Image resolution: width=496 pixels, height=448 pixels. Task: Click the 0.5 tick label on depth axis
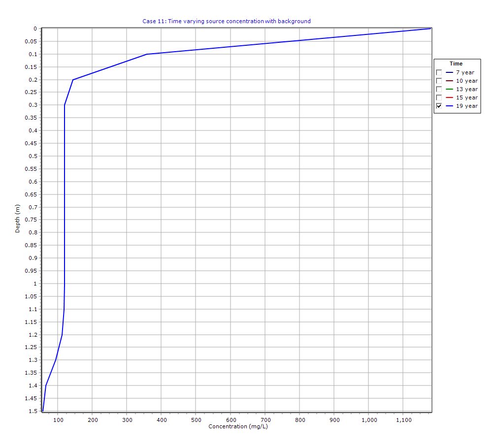(32, 156)
